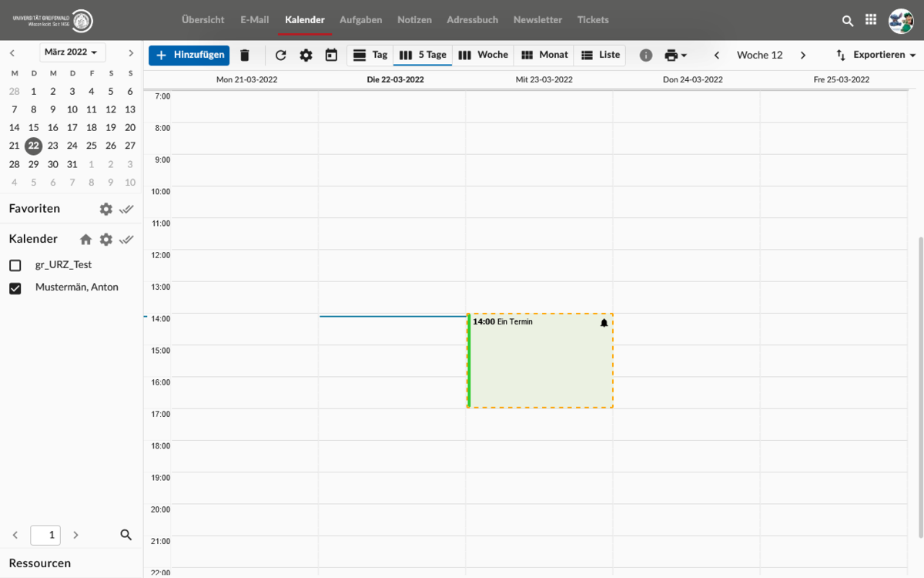Screen dimensions: 924x578
Task: Open the search magnifier in top bar
Action: [848, 21]
